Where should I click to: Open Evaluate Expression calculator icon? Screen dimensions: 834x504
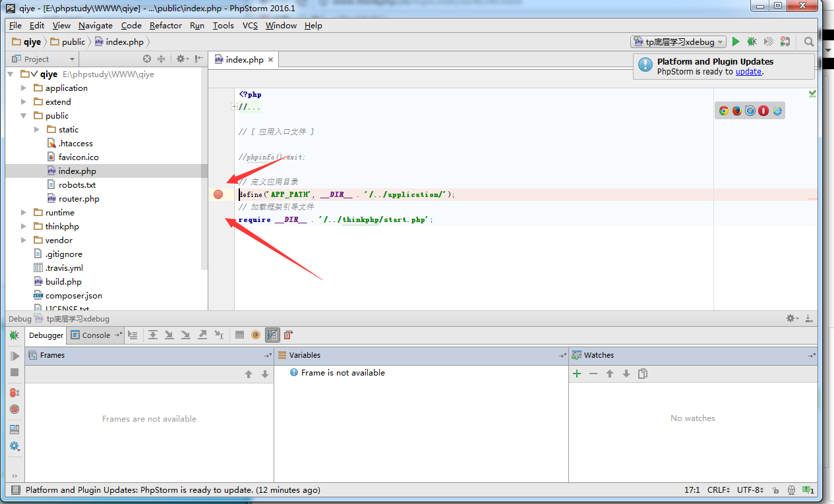239,335
